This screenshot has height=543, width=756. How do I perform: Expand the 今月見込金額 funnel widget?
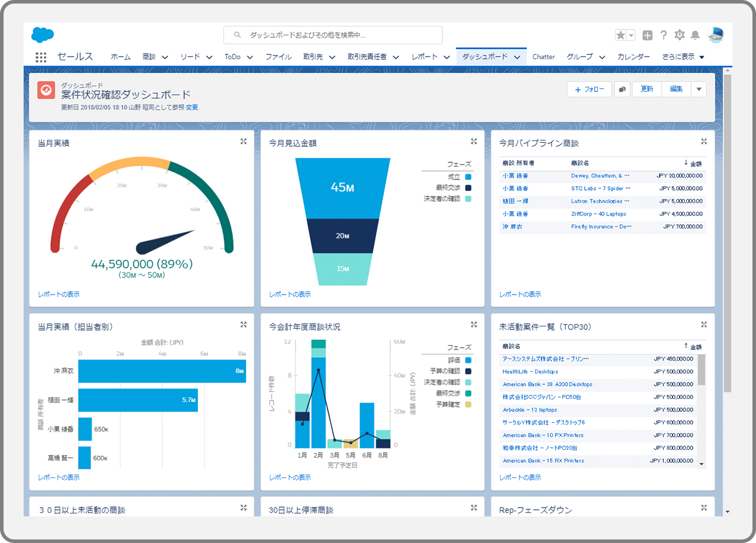pos(474,141)
